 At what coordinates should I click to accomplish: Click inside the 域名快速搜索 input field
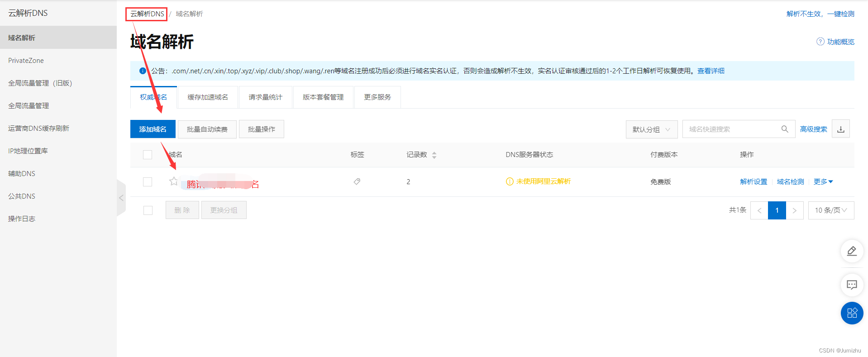pos(731,129)
